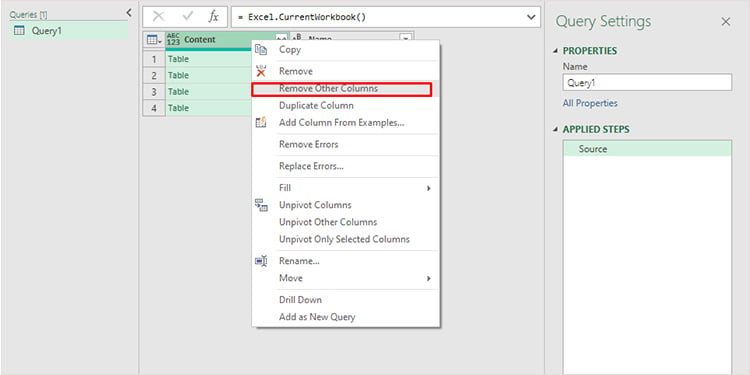Click the formula bar cancel X icon

[x=158, y=17]
